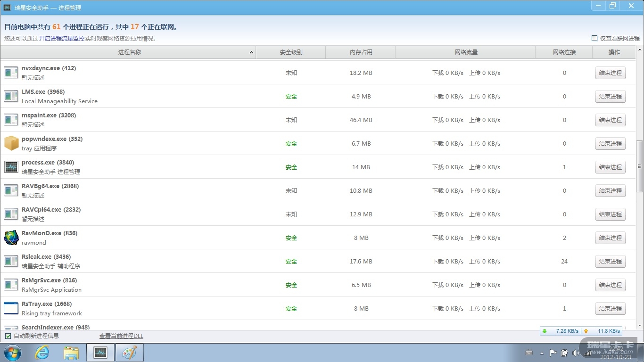This screenshot has height=362, width=644.
Task: Click the box icon for popwndexe.exe
Action: point(11,143)
